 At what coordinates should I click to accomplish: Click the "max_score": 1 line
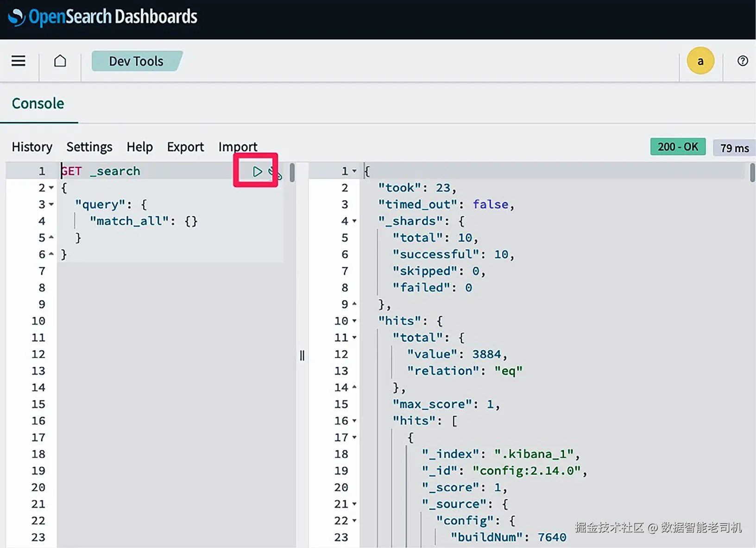pos(447,404)
